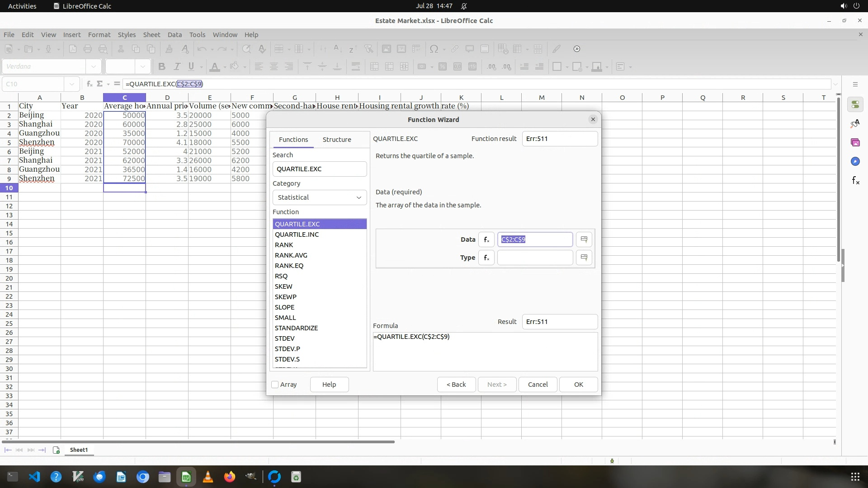
Task: Open the Functions deck in sidebar
Action: coord(855,181)
